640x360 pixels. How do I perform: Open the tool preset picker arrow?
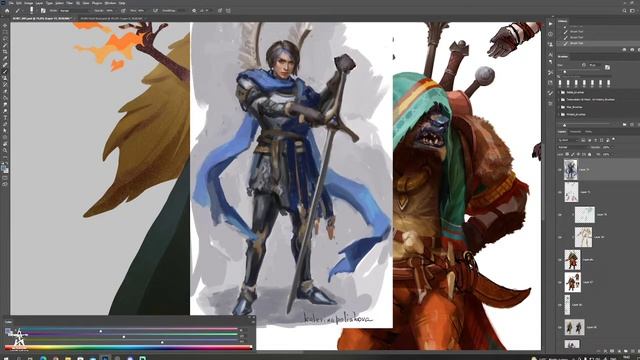click(x=22, y=11)
